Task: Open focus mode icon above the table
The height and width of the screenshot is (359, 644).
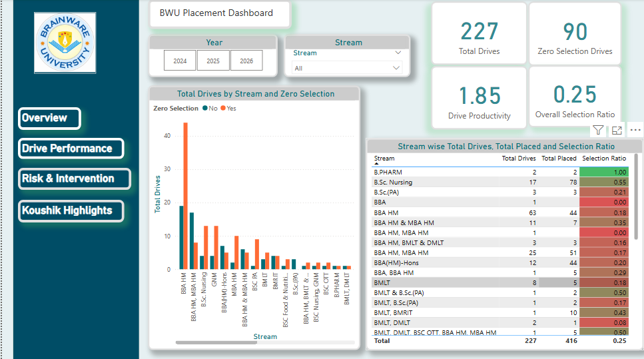Action: pyautogui.click(x=617, y=131)
